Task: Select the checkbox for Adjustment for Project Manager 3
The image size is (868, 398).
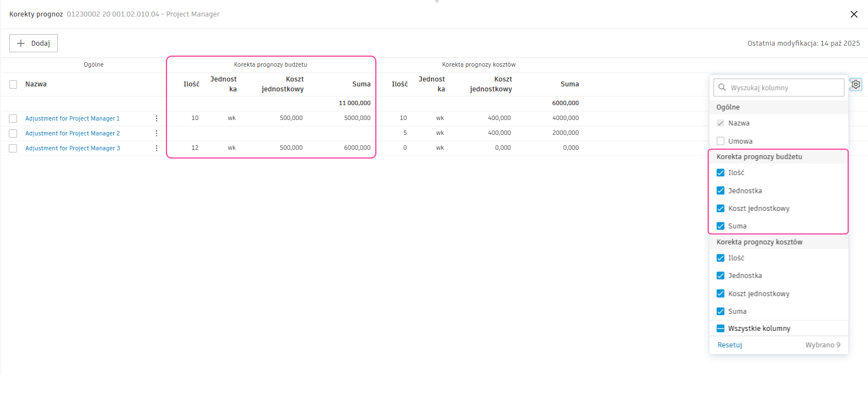Action: click(x=13, y=148)
